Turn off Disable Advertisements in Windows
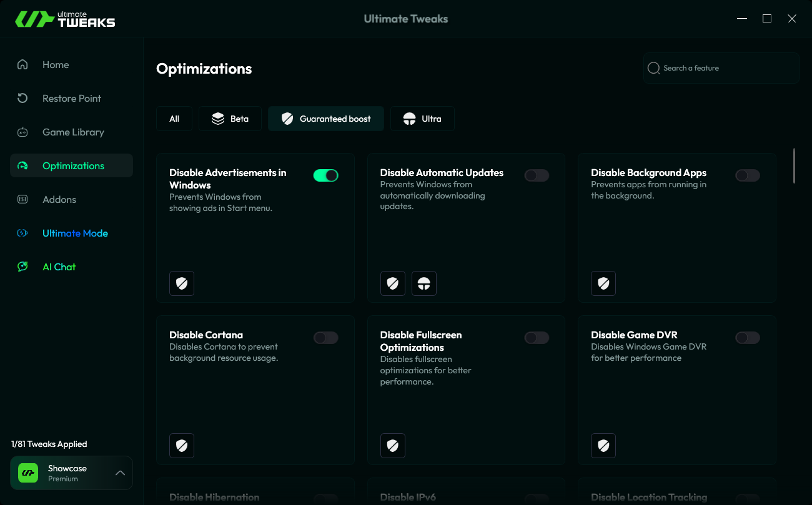Viewport: 812px width, 505px height. click(325, 175)
